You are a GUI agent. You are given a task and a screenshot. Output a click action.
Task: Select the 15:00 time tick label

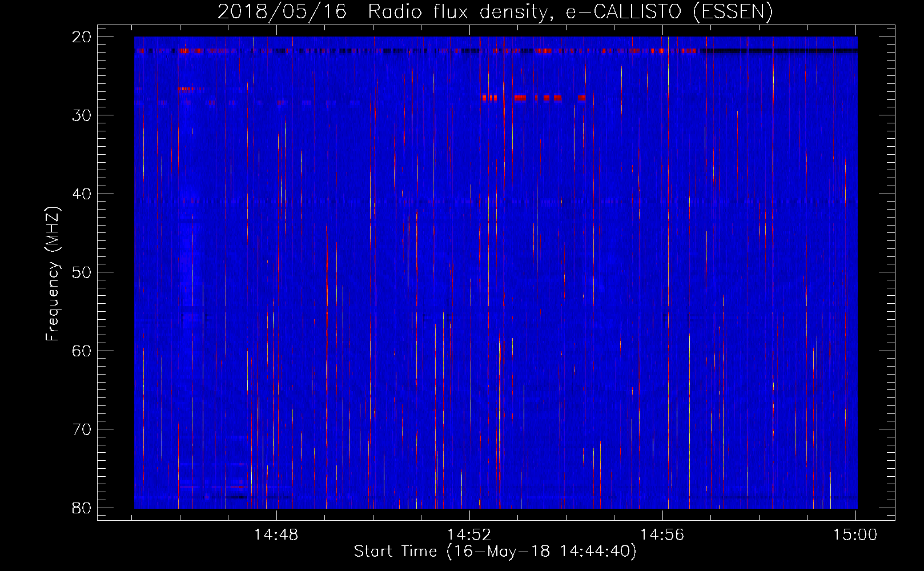point(855,535)
